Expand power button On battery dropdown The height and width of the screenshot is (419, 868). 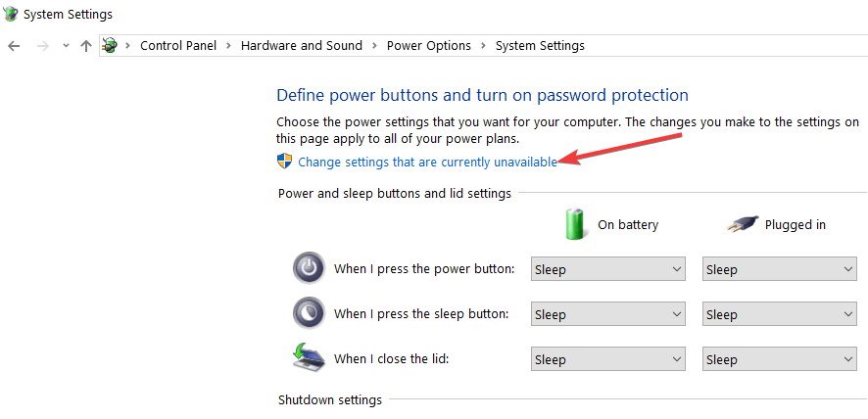607,269
